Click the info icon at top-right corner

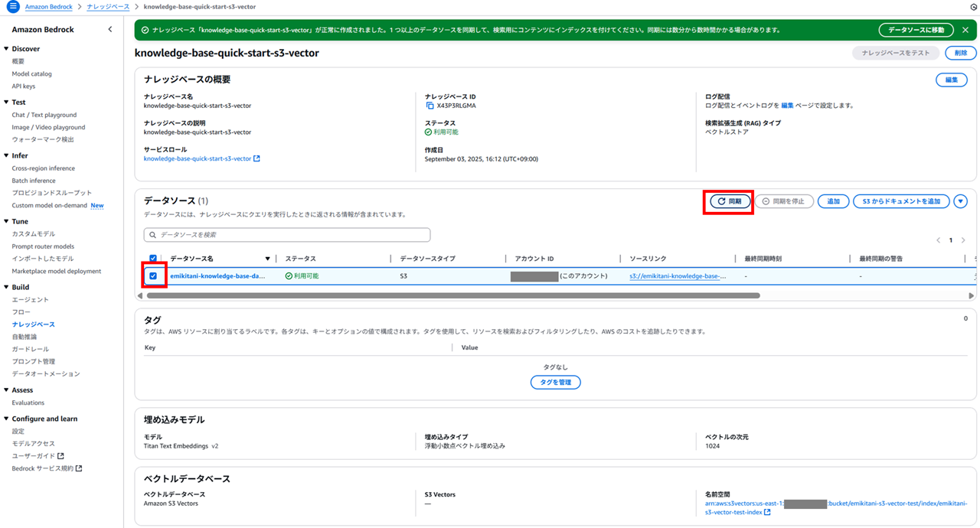tap(974, 6)
